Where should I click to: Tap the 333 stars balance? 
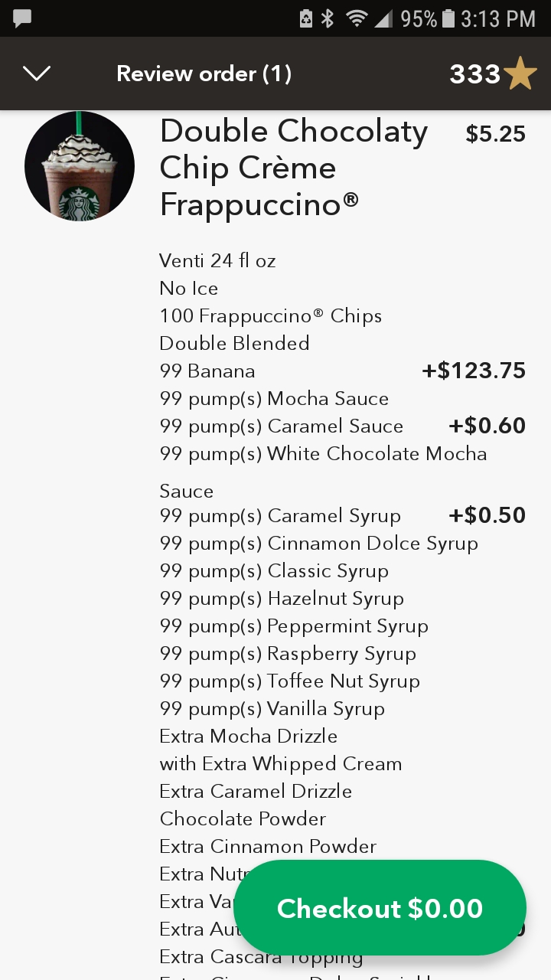tap(474, 74)
